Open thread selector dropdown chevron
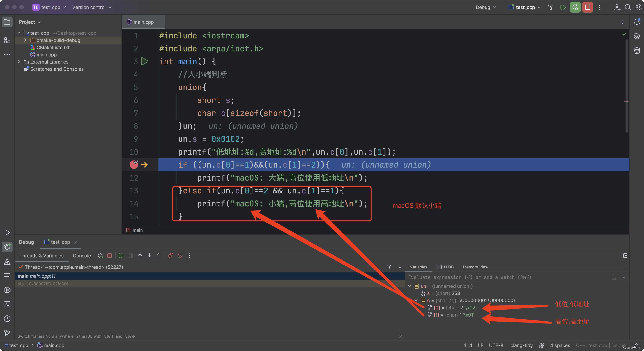This screenshot has width=644, height=351. pyautogui.click(x=400, y=267)
